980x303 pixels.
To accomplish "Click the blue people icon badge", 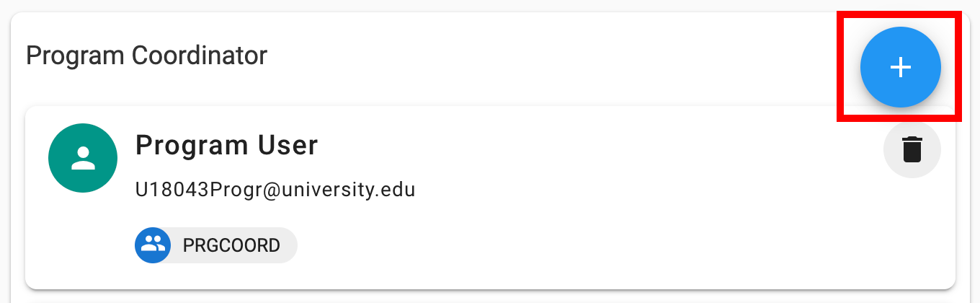I will pos(153,245).
